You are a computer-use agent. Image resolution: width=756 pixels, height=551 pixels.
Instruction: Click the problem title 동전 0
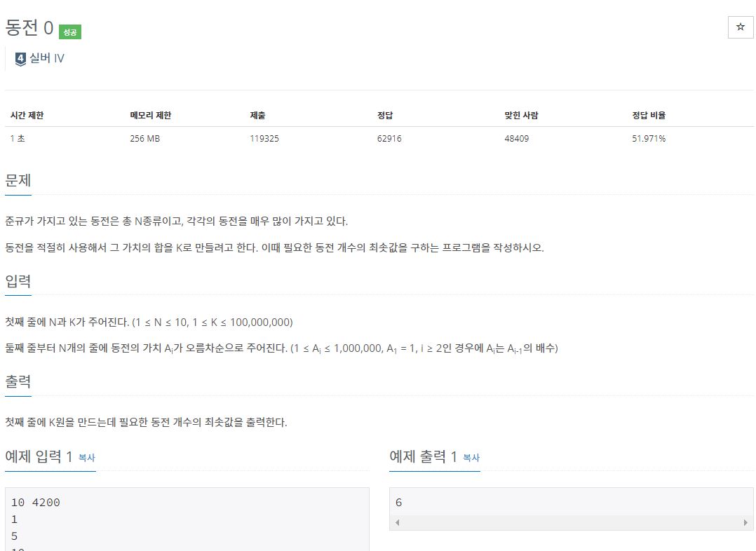click(29, 28)
